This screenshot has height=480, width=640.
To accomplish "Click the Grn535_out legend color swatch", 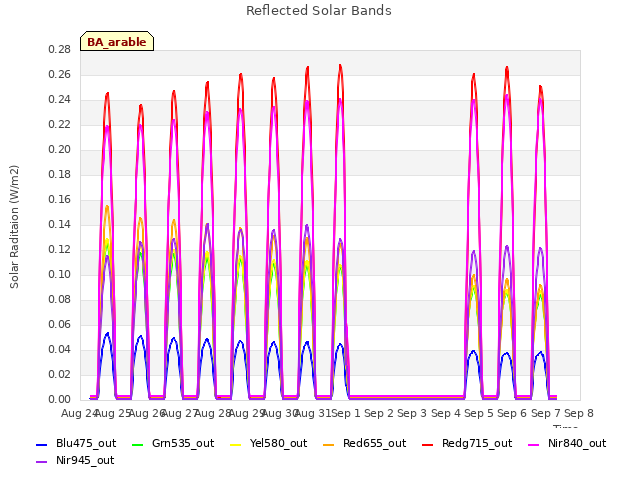I will (x=138, y=444).
